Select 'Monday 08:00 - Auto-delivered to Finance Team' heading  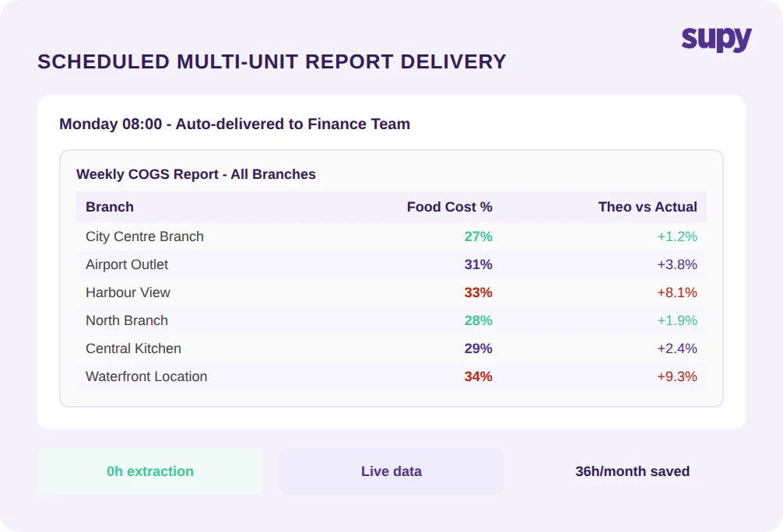point(235,124)
